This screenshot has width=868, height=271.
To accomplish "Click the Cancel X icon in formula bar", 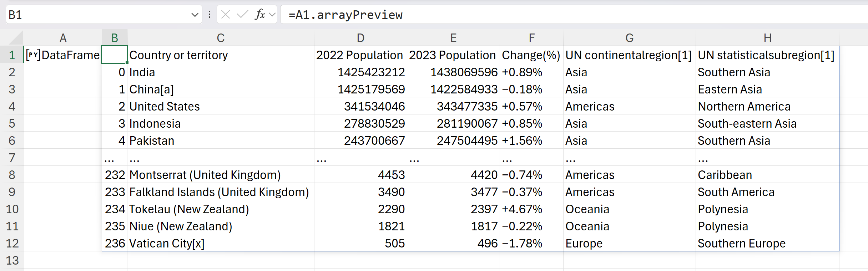I will coord(226,15).
